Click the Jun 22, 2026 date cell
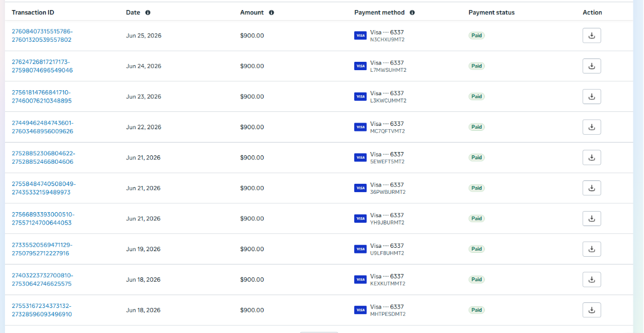644x333 pixels. 143,127
